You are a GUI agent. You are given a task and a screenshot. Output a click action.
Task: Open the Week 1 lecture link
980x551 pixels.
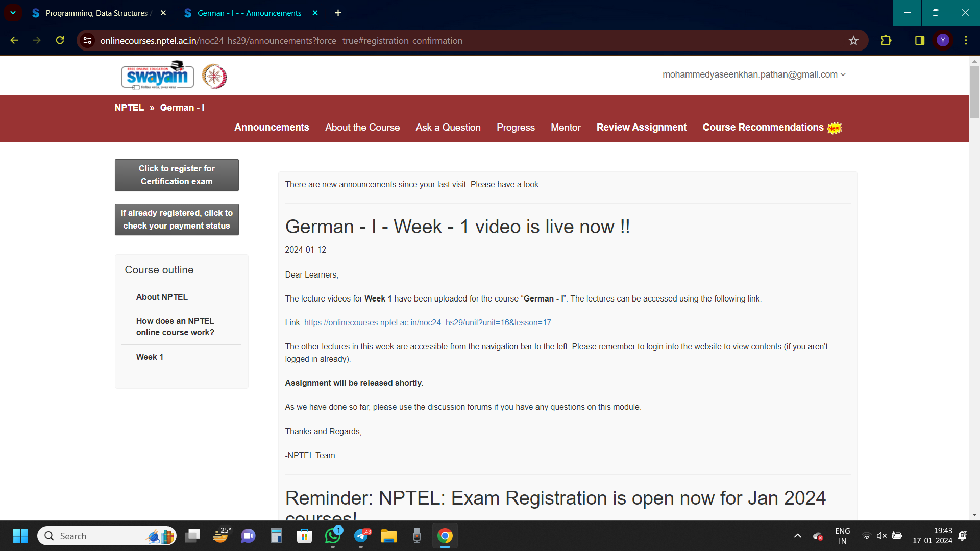coord(428,322)
